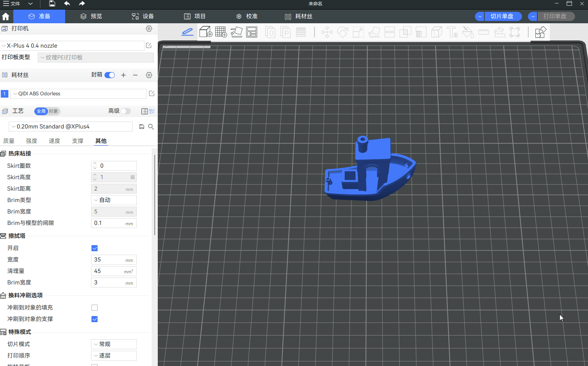Click the Auto orient toolbar icon
588x366 pixels.
click(236, 32)
